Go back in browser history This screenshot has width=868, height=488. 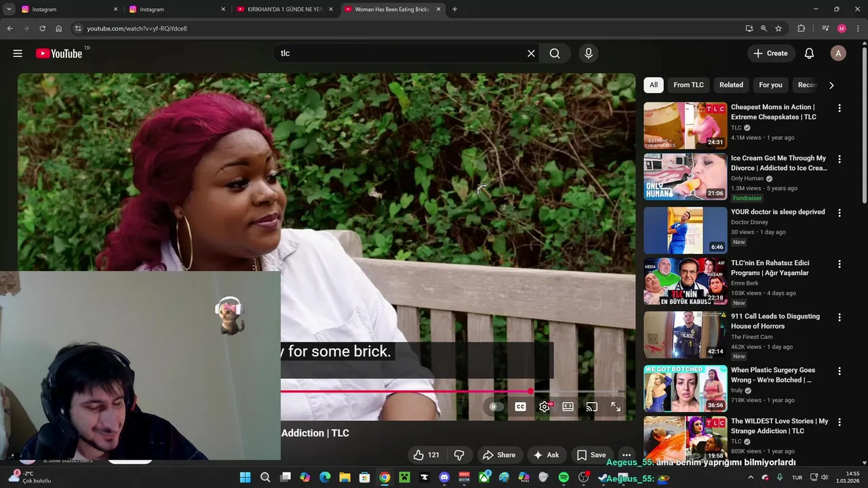tap(9, 28)
